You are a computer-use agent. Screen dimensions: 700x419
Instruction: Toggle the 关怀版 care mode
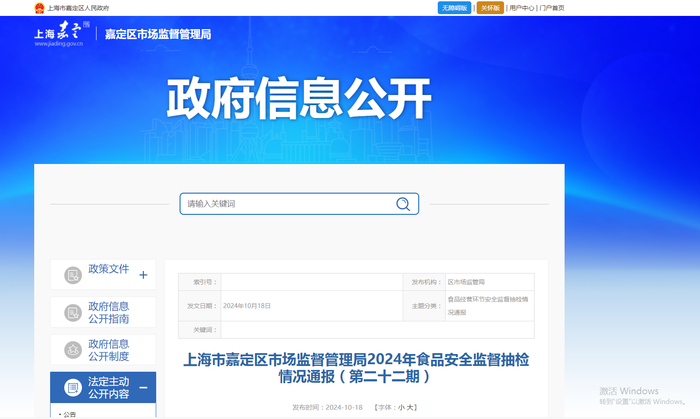point(490,8)
